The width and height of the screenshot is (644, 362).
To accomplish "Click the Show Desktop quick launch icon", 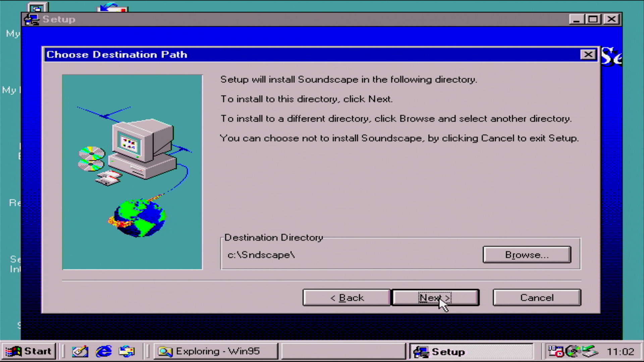I will 80,351.
